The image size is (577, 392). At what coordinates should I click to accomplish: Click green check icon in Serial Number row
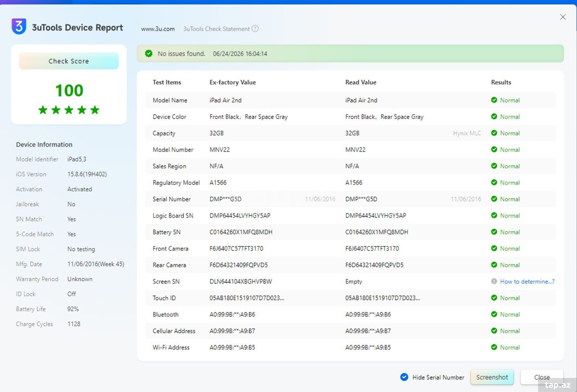pos(494,199)
